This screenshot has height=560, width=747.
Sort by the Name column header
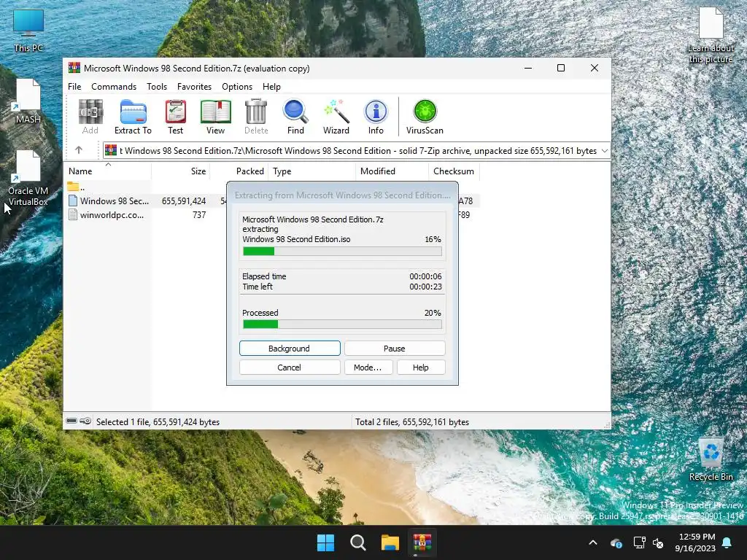click(x=108, y=171)
